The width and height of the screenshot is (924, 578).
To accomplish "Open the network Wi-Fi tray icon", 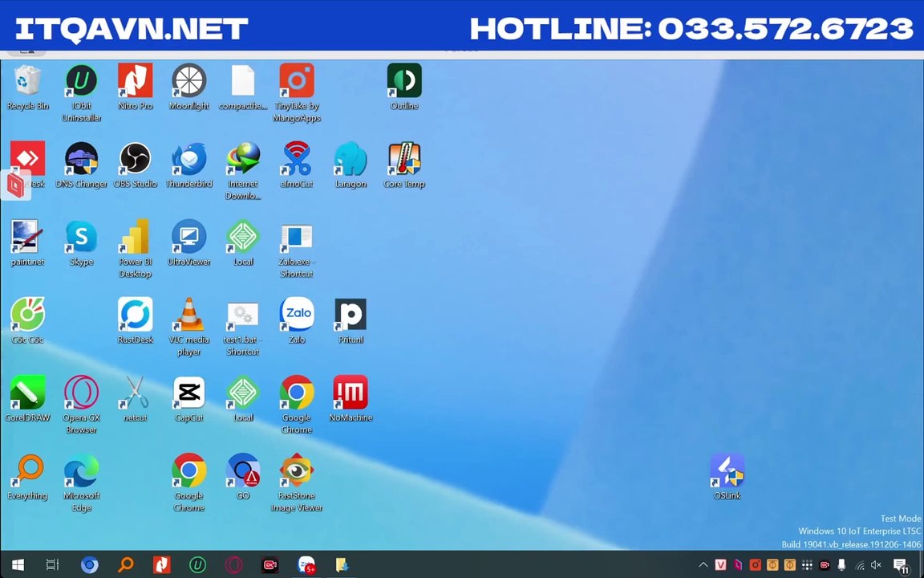I will pos(860,565).
